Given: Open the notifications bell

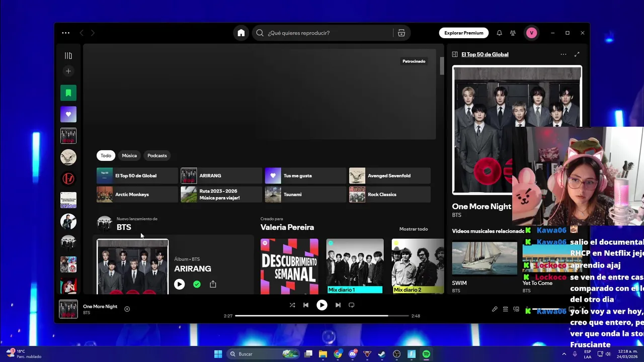Looking at the screenshot, I should point(499,33).
